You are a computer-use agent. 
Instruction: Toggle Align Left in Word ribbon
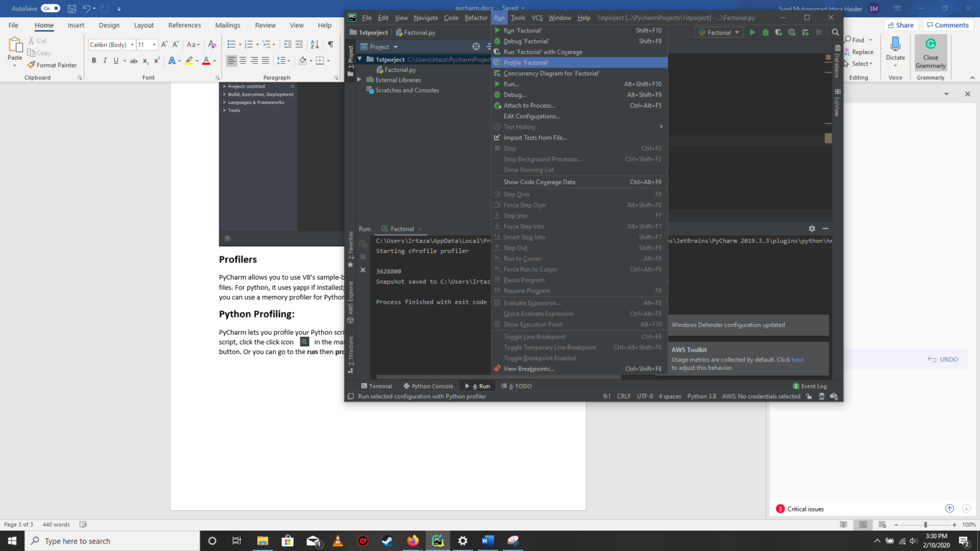point(232,61)
